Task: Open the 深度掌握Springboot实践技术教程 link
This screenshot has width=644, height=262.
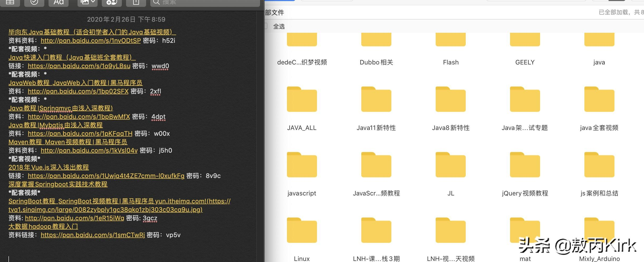Action: [58, 184]
